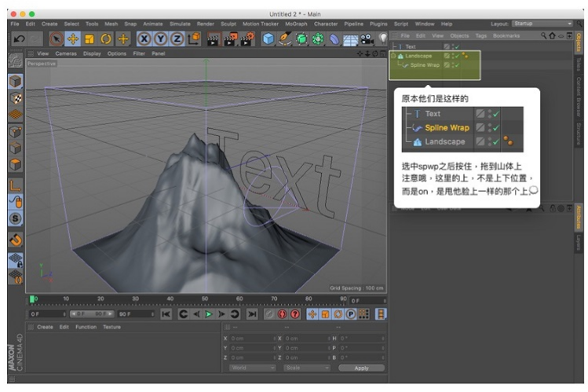Select the Move tool

[73, 38]
